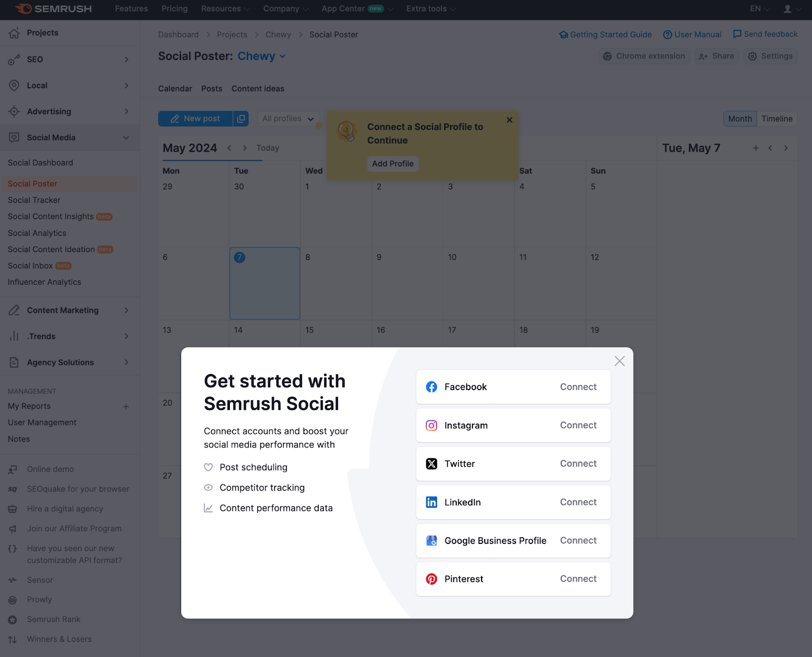812x657 pixels.
Task: Open Influencer Analytics in sidebar
Action: (45, 282)
